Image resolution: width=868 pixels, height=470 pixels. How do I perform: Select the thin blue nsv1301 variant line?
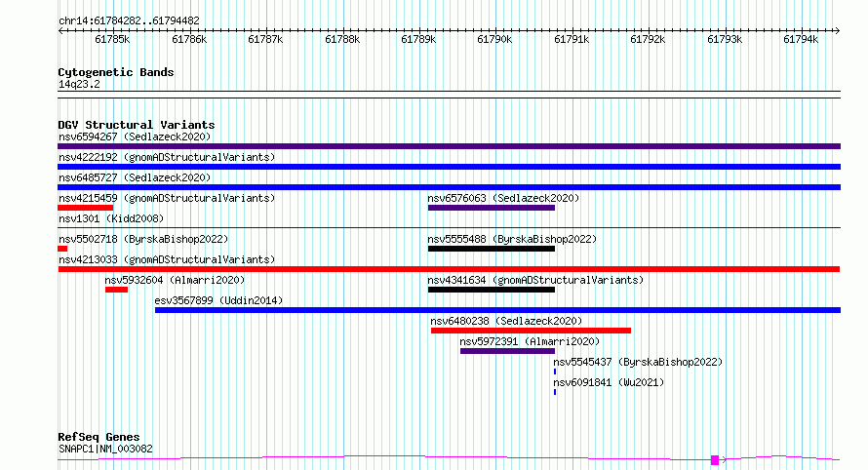449,227
